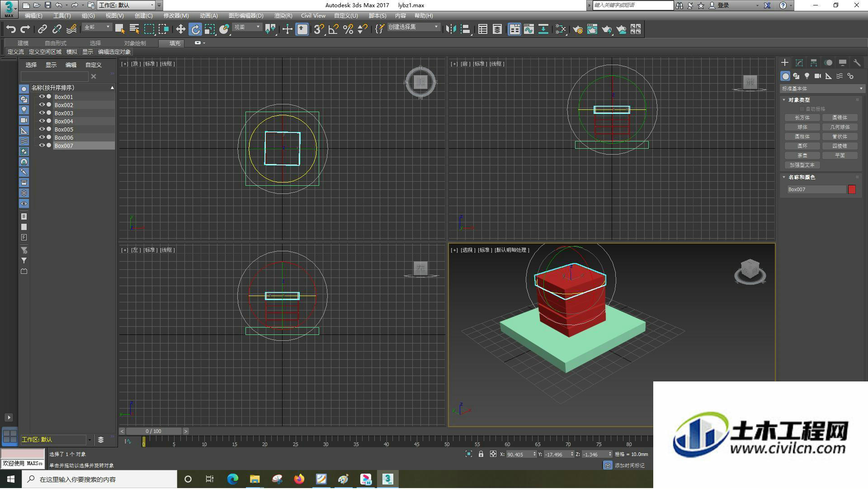This screenshot has width=868, height=489.
Task: Choose the Select and Rotate tool
Action: tap(195, 29)
